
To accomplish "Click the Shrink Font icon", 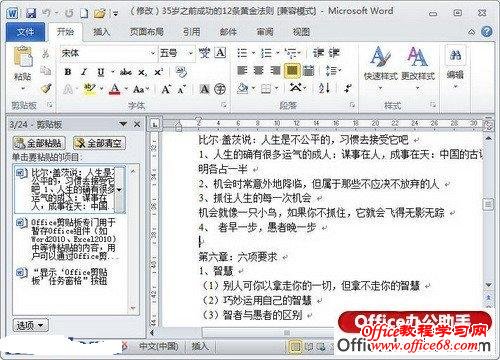I will (182, 89).
